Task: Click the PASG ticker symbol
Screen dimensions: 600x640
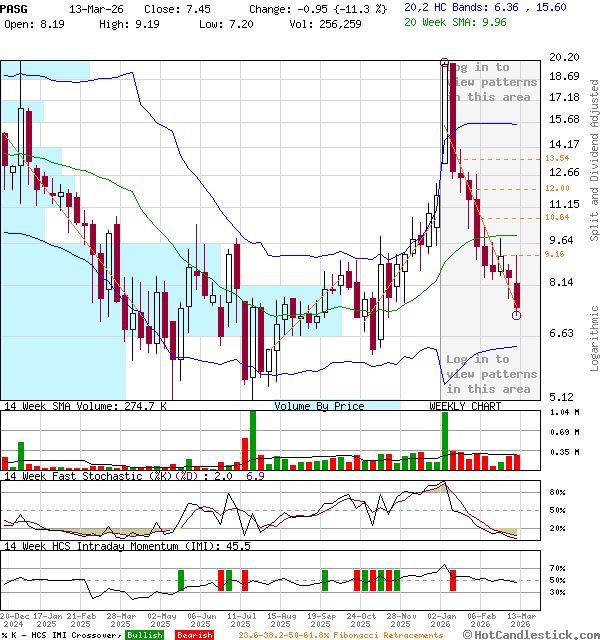Action: tap(14, 6)
